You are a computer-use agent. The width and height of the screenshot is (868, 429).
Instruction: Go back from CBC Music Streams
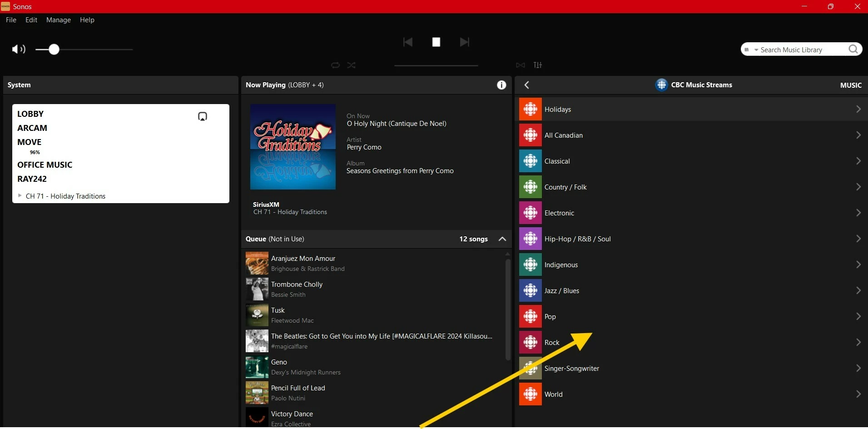(x=527, y=85)
